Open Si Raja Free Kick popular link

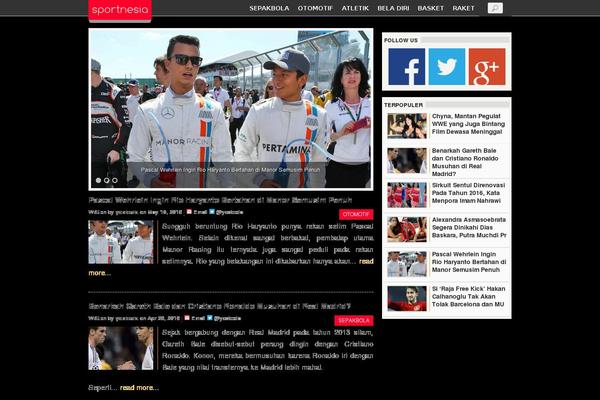click(x=469, y=297)
